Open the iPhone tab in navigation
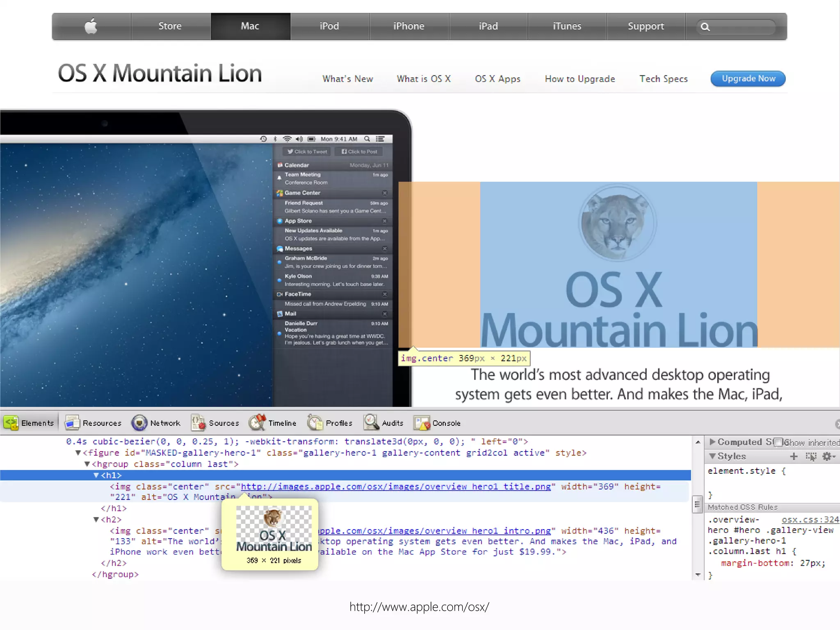This screenshot has height=630, width=840. coord(409,26)
